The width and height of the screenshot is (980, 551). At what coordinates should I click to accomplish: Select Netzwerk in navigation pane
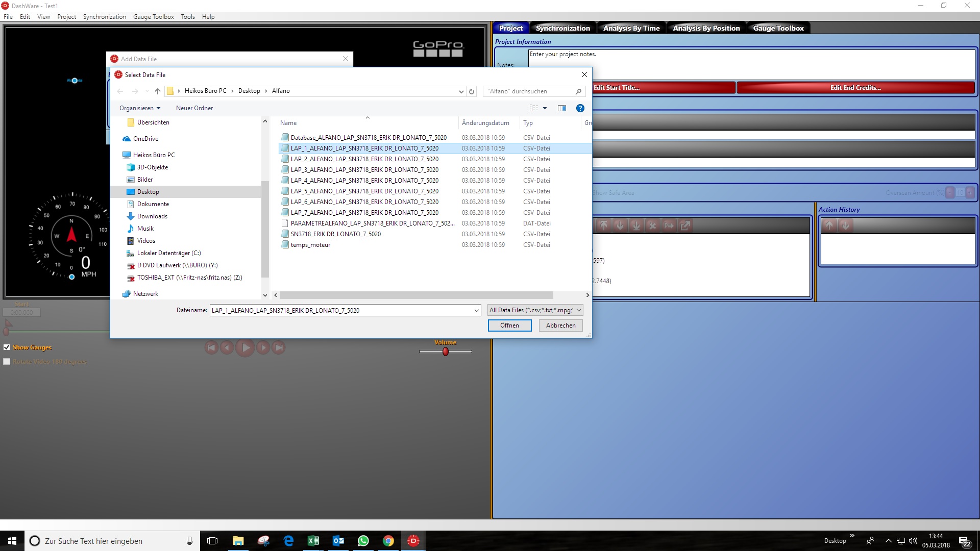145,294
